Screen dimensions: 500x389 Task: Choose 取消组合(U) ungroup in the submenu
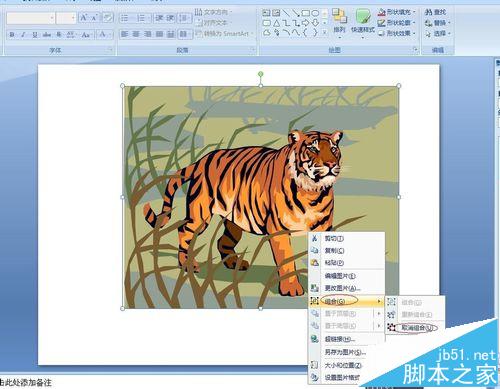tap(415, 328)
